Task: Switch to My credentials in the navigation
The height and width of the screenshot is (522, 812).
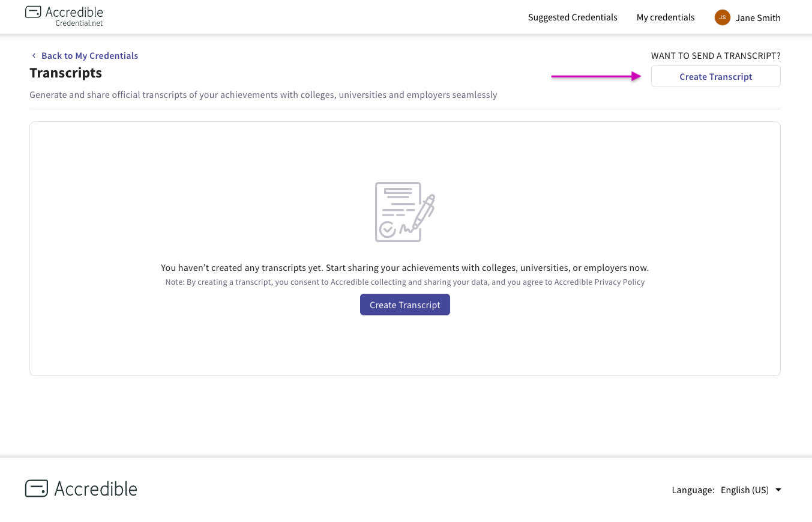Action: point(665,17)
